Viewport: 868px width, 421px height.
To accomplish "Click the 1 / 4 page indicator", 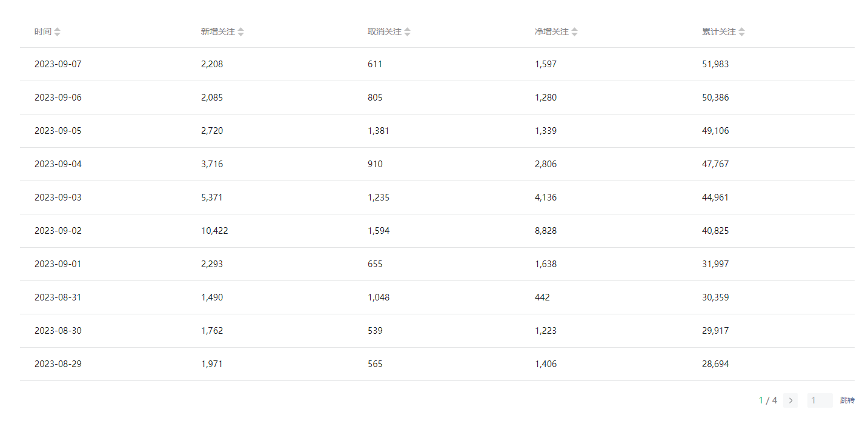I will point(768,400).
